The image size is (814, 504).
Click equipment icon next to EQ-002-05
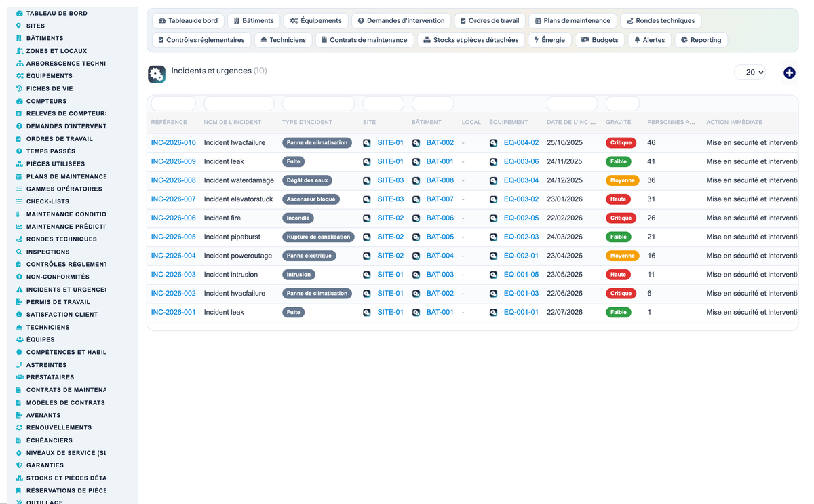[493, 218]
